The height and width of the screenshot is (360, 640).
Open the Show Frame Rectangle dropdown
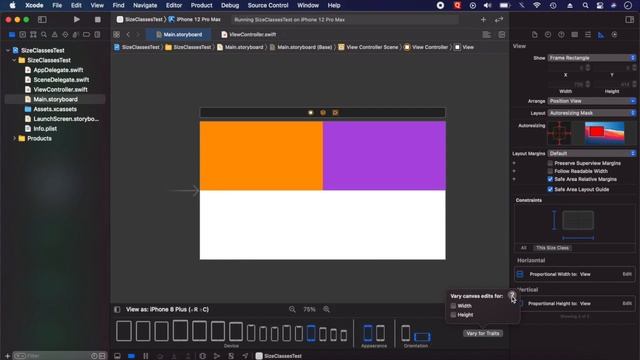coord(591,58)
